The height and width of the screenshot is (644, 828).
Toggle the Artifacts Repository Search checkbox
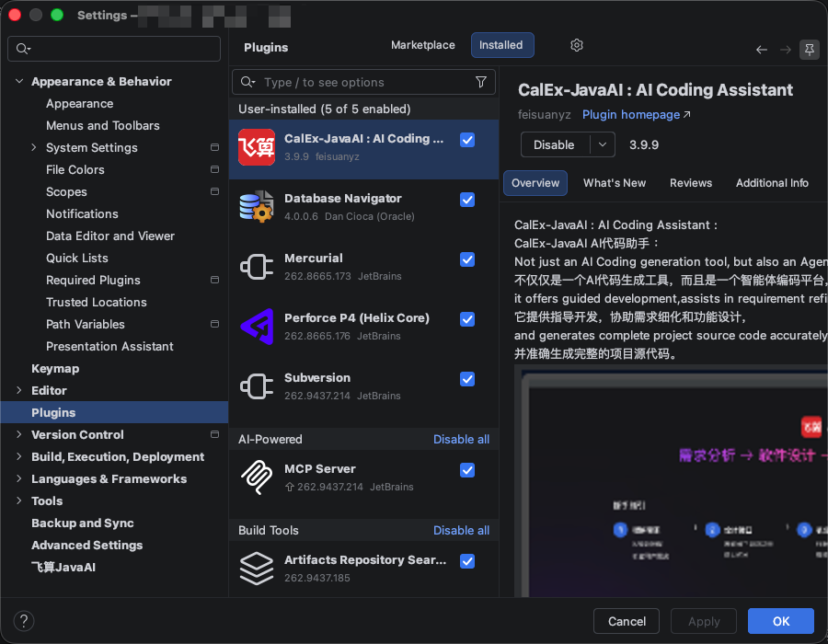pyautogui.click(x=467, y=561)
